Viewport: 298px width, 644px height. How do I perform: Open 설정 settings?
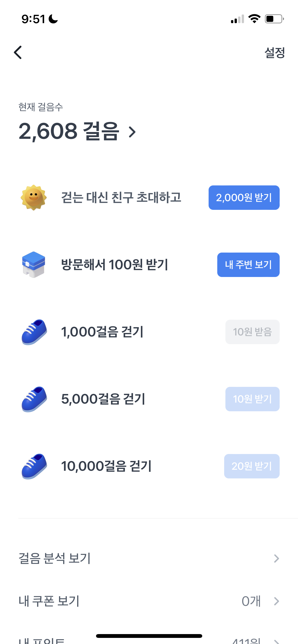pos(275,53)
